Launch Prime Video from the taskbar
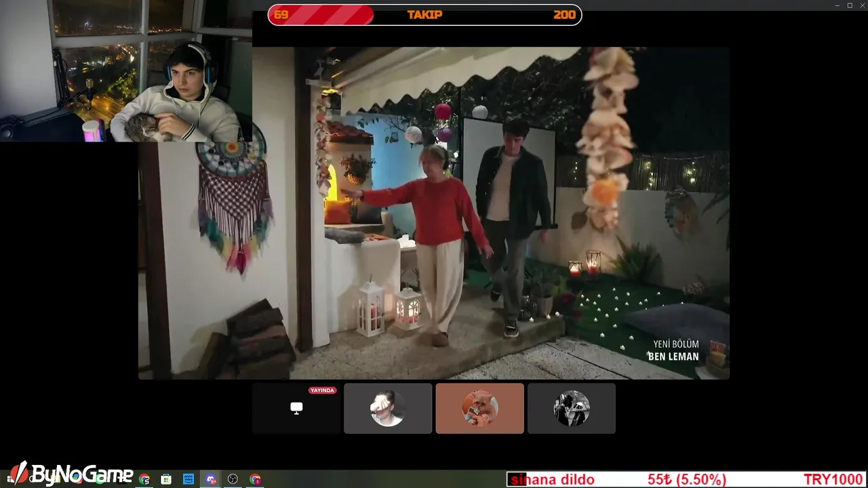The width and height of the screenshot is (868, 488). pyautogui.click(x=189, y=479)
